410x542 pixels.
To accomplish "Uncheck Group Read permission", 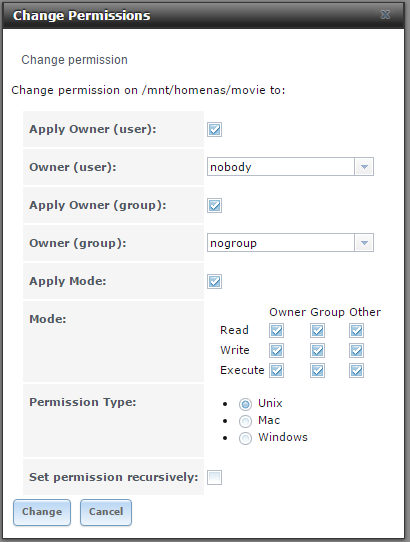I will [317, 331].
